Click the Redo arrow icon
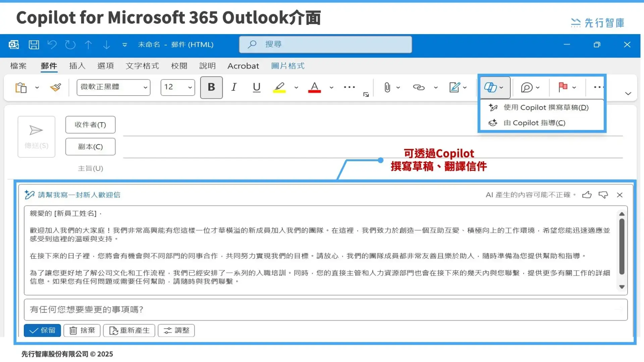The image size is (644, 362). coord(70,45)
